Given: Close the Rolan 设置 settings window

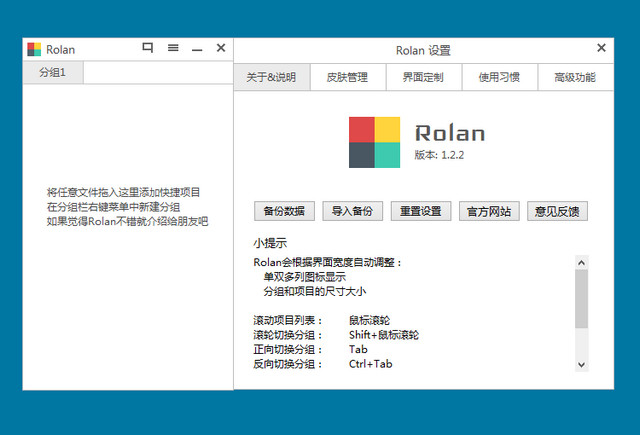Looking at the screenshot, I should tap(601, 48).
